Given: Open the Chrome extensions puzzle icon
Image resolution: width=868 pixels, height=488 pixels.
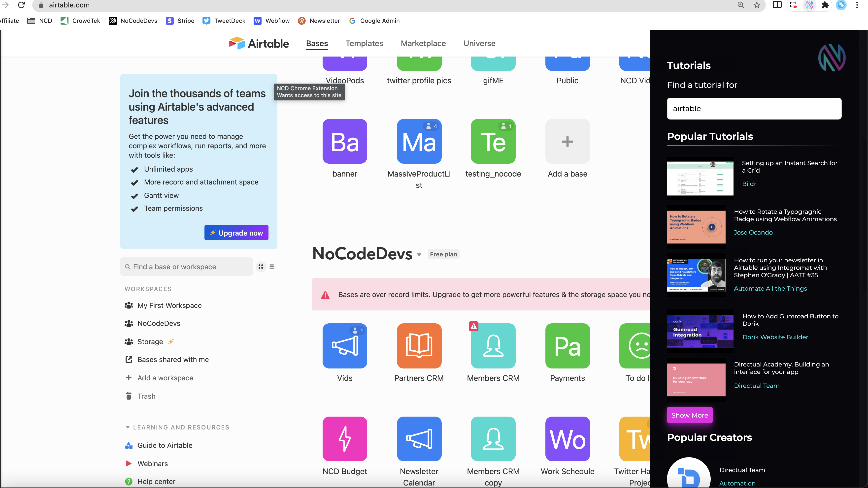Looking at the screenshot, I should tap(825, 5).
